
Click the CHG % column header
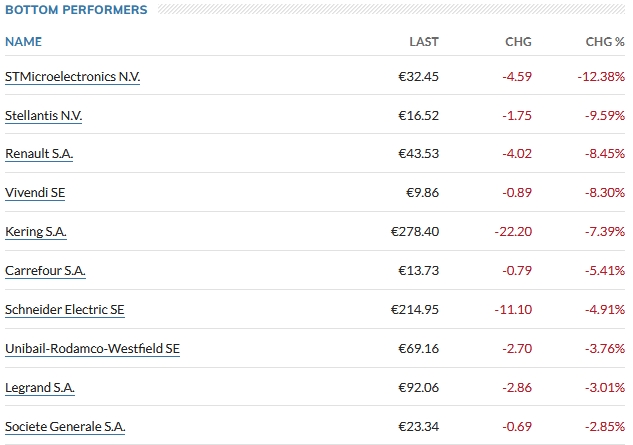pos(605,42)
